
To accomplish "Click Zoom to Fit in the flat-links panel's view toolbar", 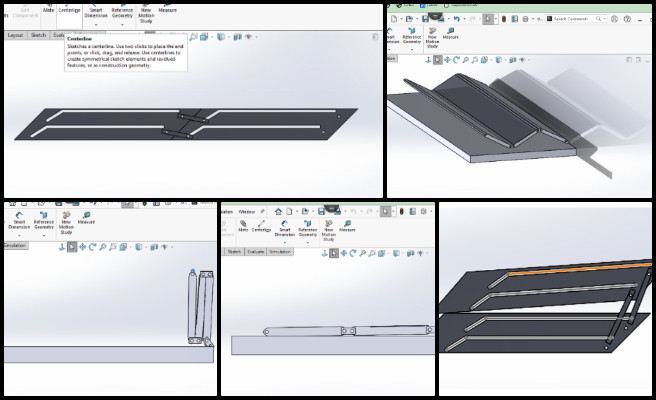I will [362, 253].
